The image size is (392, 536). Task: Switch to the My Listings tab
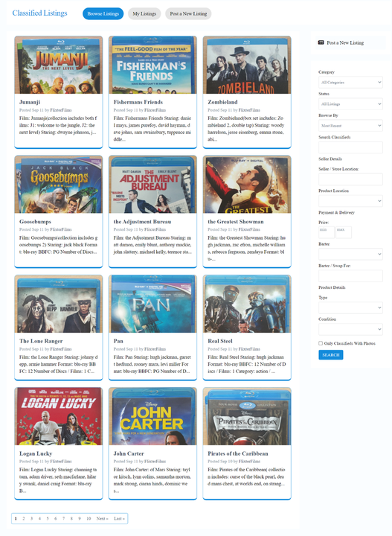pyautogui.click(x=144, y=13)
